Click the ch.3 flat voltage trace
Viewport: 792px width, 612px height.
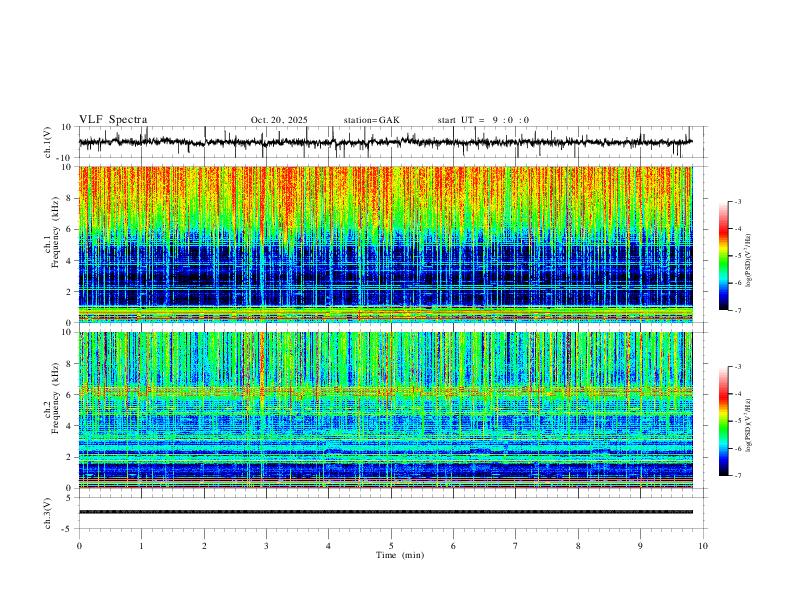point(385,512)
